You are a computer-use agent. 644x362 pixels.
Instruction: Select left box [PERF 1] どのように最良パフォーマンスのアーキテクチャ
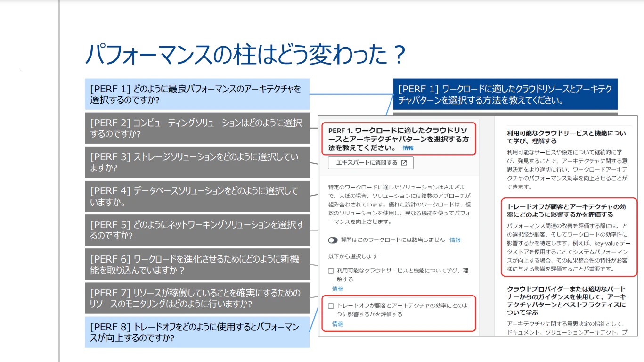(x=197, y=94)
